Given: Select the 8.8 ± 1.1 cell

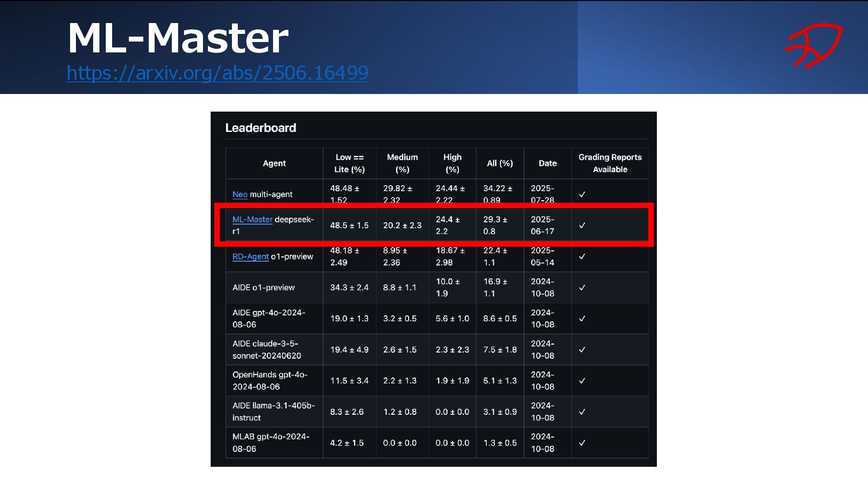Looking at the screenshot, I should coord(402,287).
